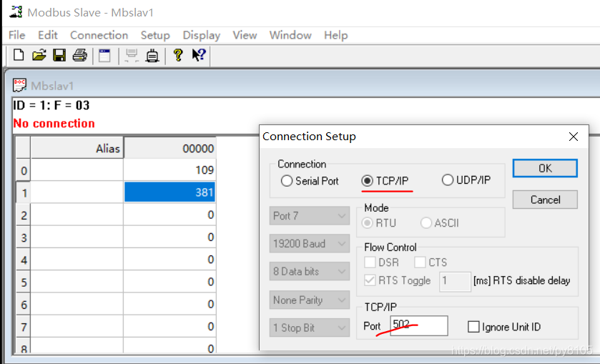
Task: Open the Connection menu
Action: pos(99,35)
